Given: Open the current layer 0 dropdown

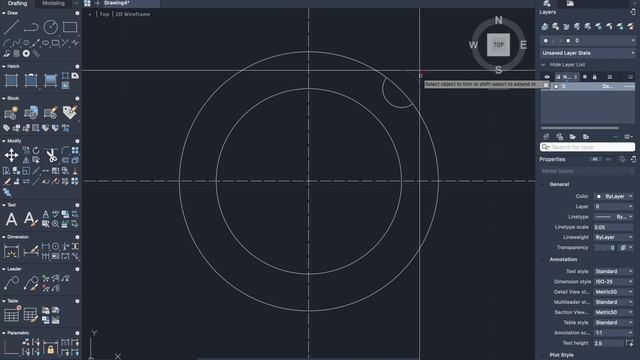Looking at the screenshot, I should coord(588,40).
